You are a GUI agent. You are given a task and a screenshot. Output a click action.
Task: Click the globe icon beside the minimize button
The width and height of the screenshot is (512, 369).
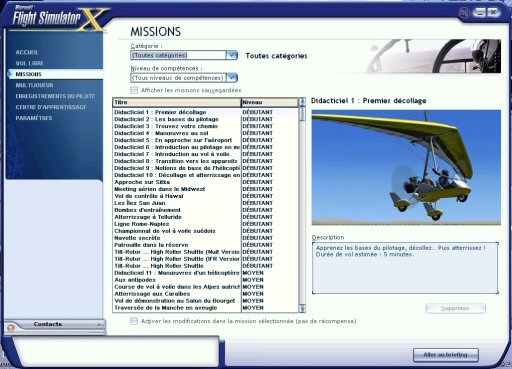click(x=464, y=13)
